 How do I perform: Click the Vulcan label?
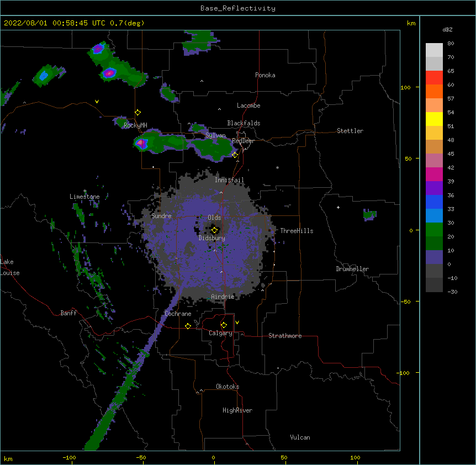pos(300,437)
